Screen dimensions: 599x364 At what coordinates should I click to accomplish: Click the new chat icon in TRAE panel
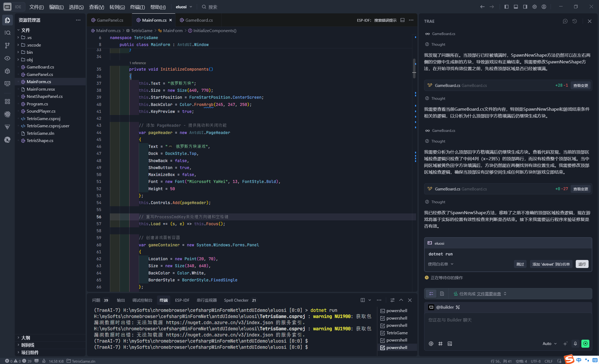(565, 21)
